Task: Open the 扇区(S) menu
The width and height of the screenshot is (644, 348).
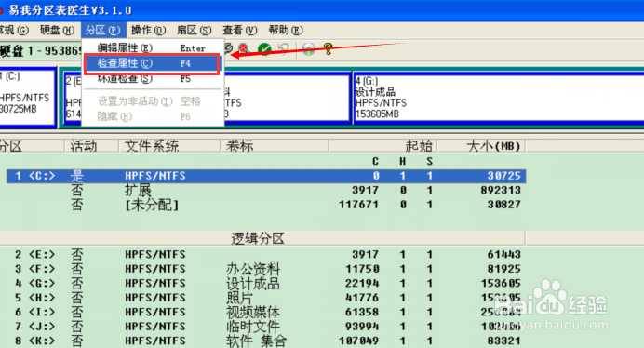Action: (x=194, y=30)
